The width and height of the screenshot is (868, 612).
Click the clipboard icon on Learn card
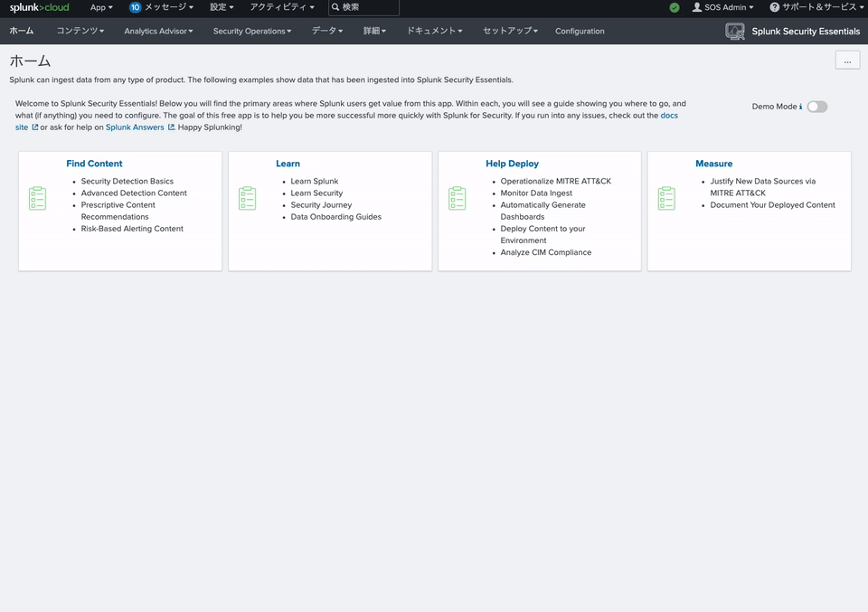[248, 197]
